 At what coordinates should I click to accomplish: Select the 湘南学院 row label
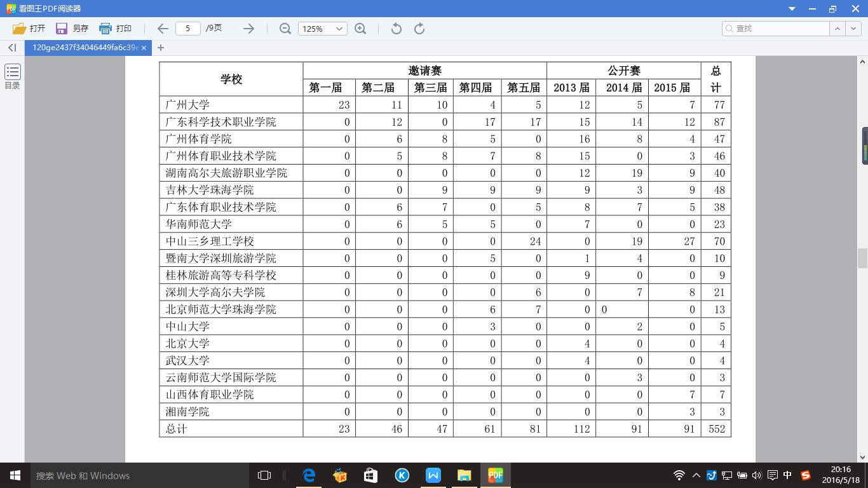187,412
